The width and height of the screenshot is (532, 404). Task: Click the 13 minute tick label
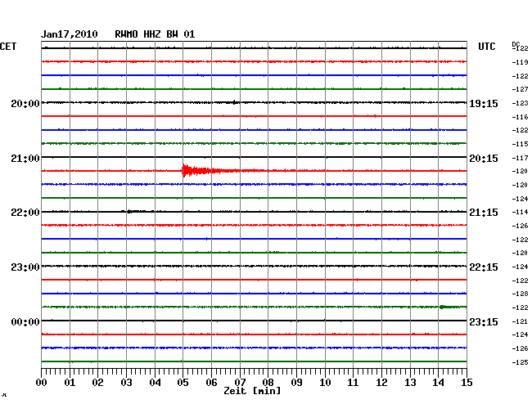click(410, 382)
